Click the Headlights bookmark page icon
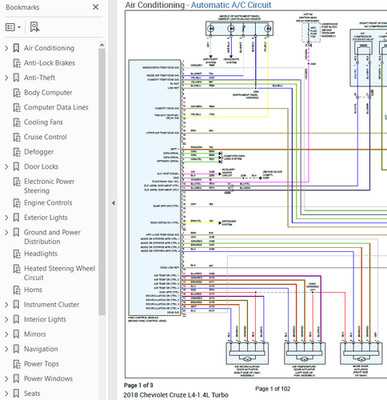Screen dimensions: 387x400 point(16,254)
